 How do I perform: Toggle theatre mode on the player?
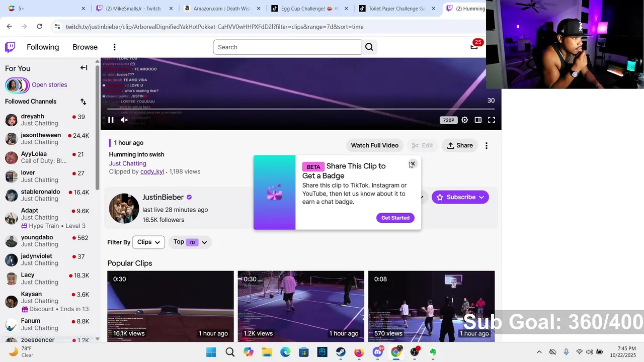point(478,120)
